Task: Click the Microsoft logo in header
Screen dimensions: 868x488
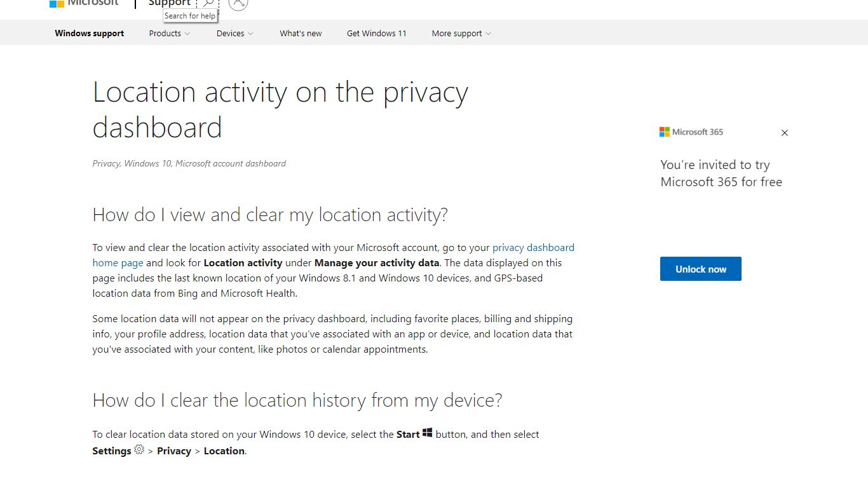Action: click(x=84, y=3)
